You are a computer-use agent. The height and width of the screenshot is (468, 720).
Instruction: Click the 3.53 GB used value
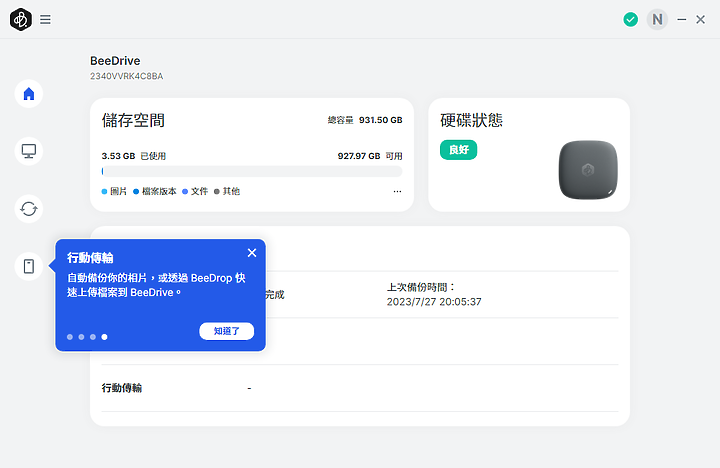[x=118, y=156]
